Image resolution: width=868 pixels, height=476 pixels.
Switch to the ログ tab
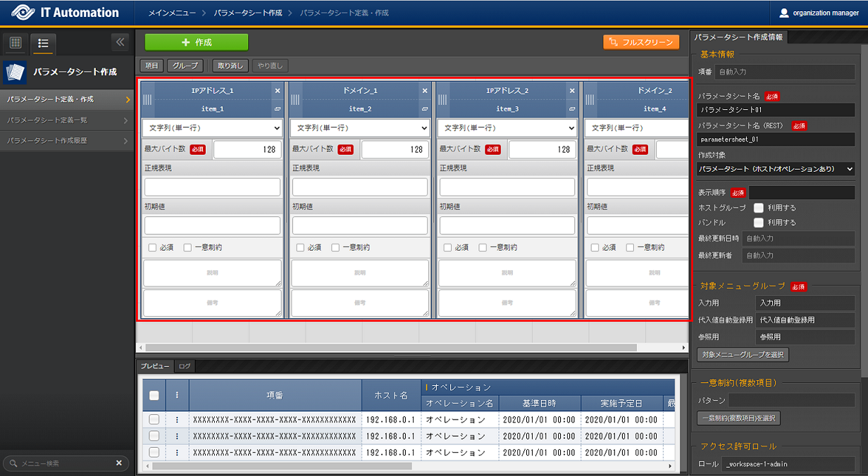tap(185, 366)
